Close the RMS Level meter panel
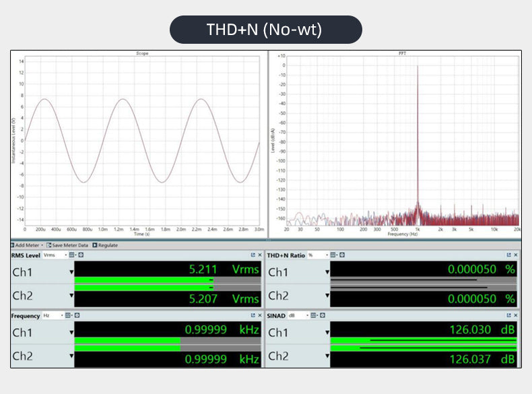The width and height of the screenshot is (532, 394). pos(259,255)
